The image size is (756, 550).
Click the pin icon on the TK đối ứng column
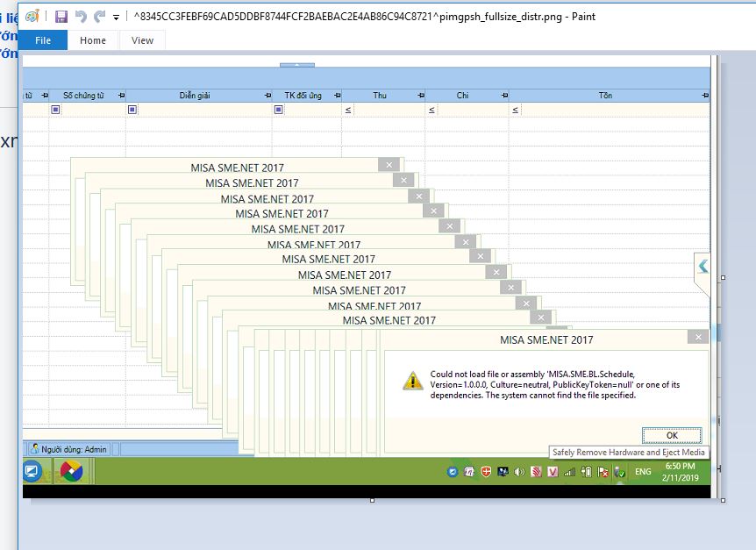pos(338,96)
